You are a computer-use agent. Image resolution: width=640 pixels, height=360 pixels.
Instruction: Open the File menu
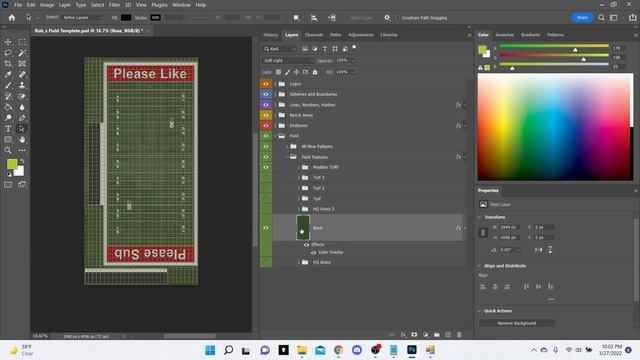(x=18, y=5)
